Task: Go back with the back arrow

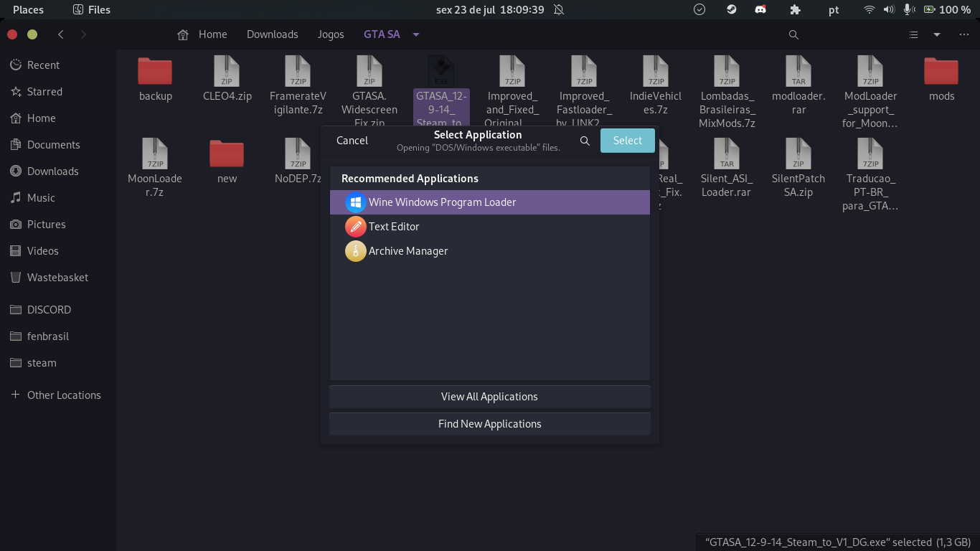Action: tap(61, 34)
